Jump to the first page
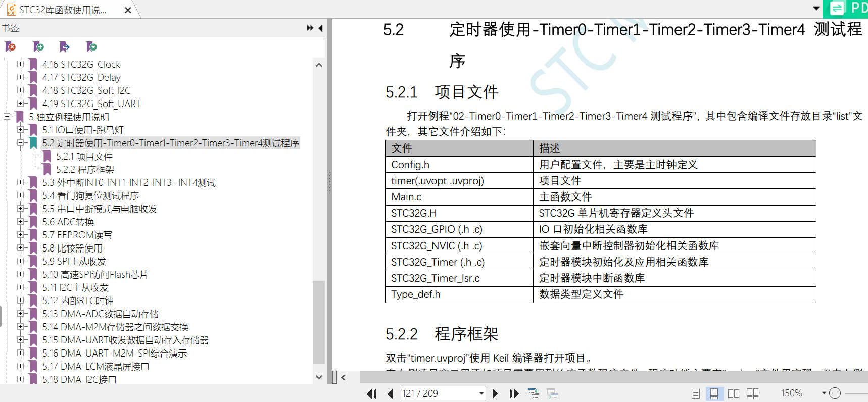This screenshot has width=868, height=402. click(x=371, y=393)
